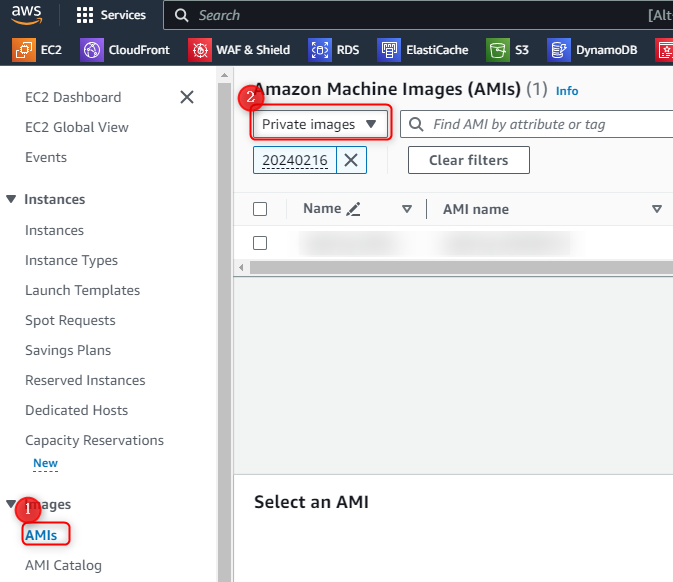Go to EC2 Dashboard
673x582 pixels.
coord(73,97)
